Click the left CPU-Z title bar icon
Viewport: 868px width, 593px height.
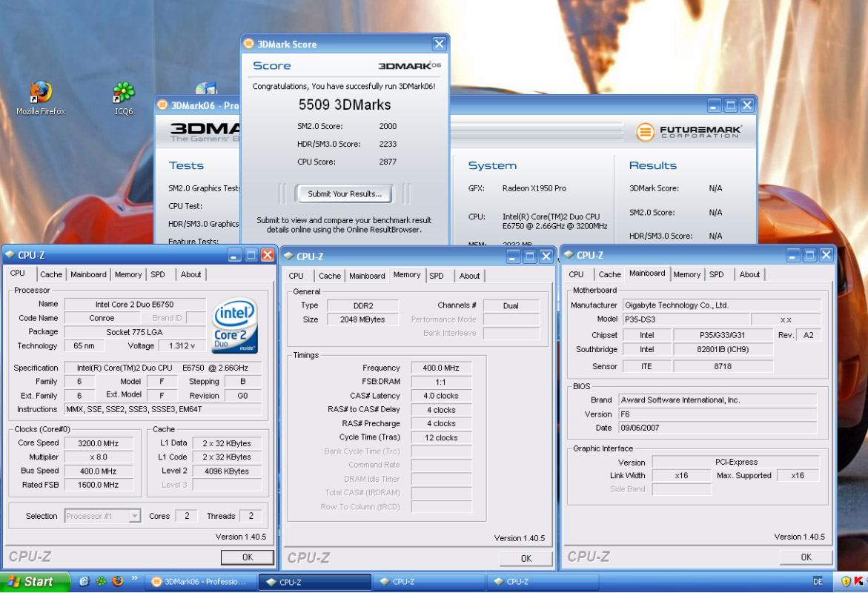(x=10, y=255)
